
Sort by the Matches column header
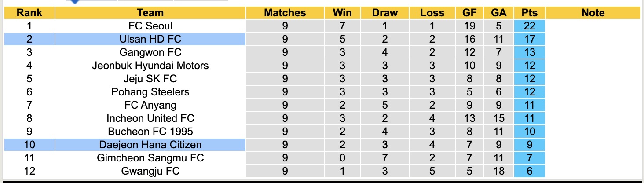(x=285, y=13)
